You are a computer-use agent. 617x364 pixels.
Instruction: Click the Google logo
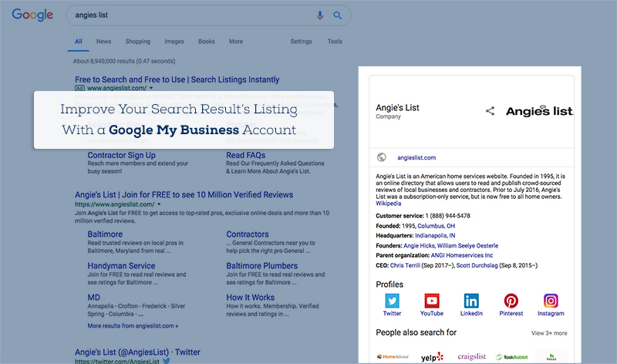pyautogui.click(x=32, y=15)
